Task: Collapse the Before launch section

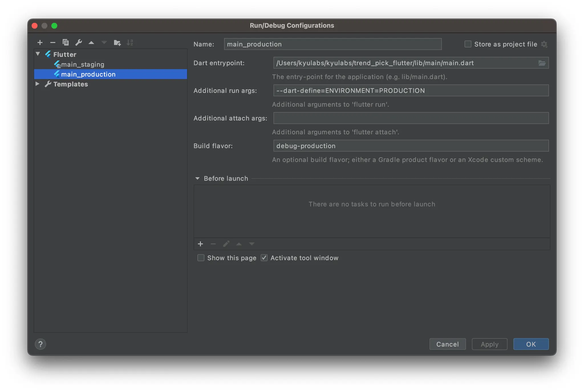Action: (x=197, y=178)
